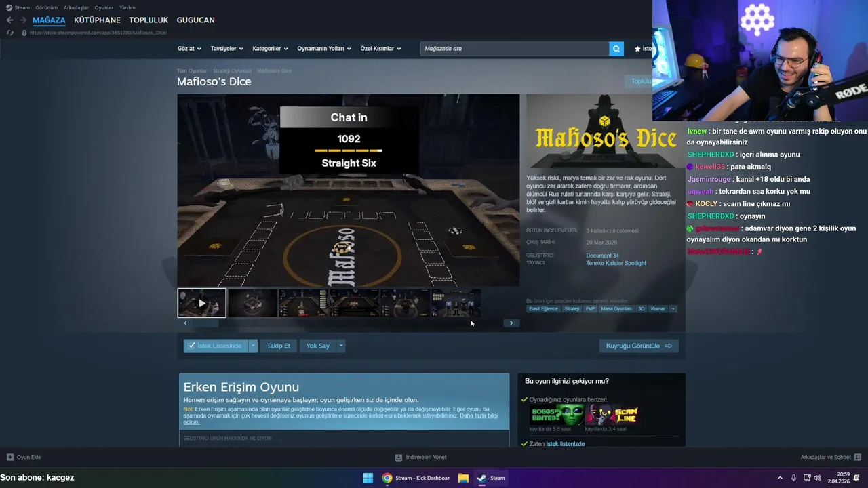The width and height of the screenshot is (868, 488).
Task: Show hidden system tray icons
Action: 780,478
